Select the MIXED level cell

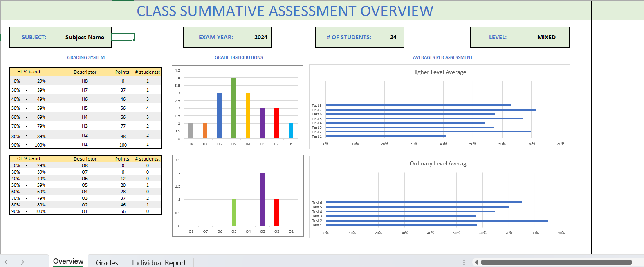pyautogui.click(x=546, y=37)
